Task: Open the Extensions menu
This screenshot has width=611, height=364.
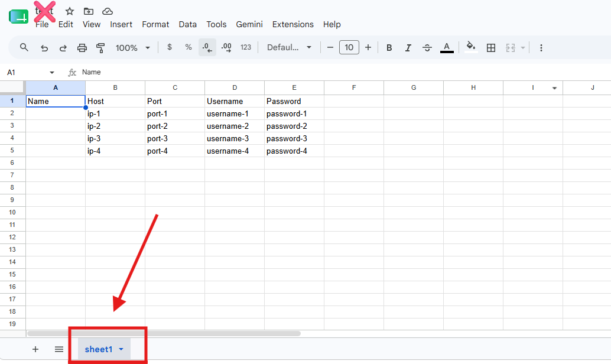Action: click(293, 24)
